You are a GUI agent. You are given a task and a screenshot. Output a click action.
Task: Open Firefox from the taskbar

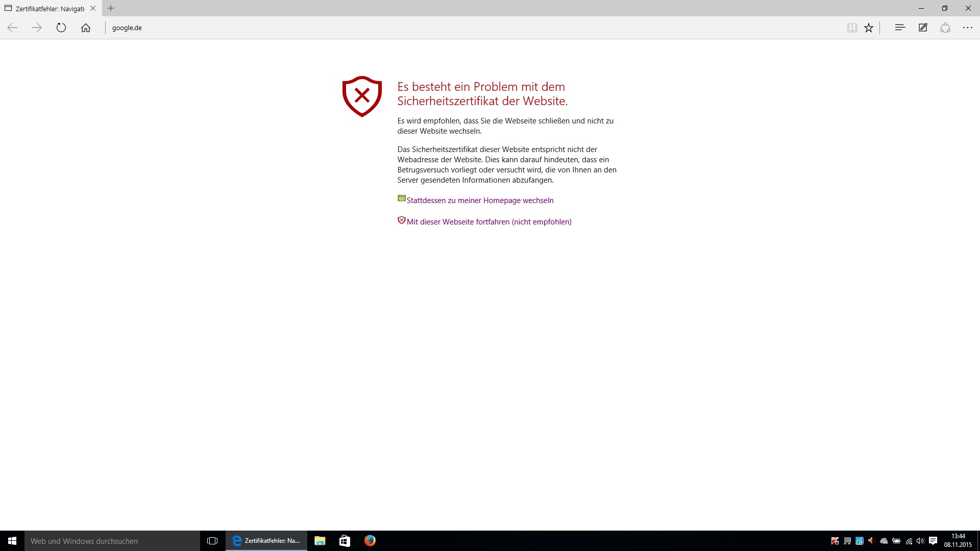tap(370, 541)
